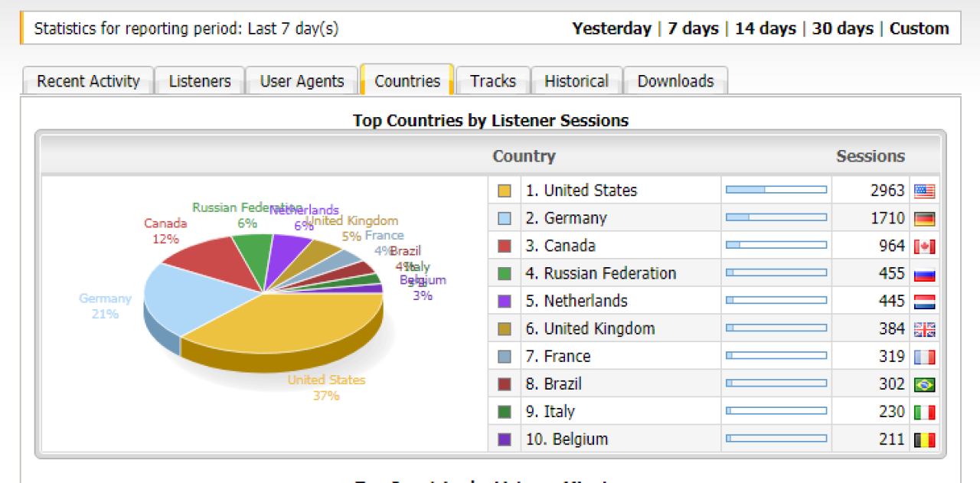980x483 pixels.
Task: Click the Canada flag icon
Action: pos(924,246)
